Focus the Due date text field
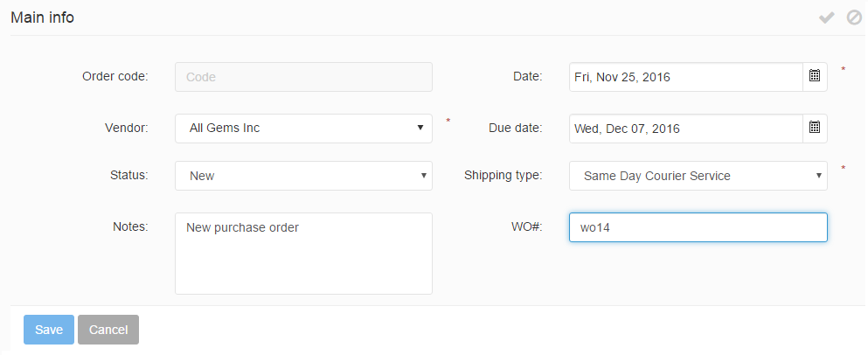 685,129
